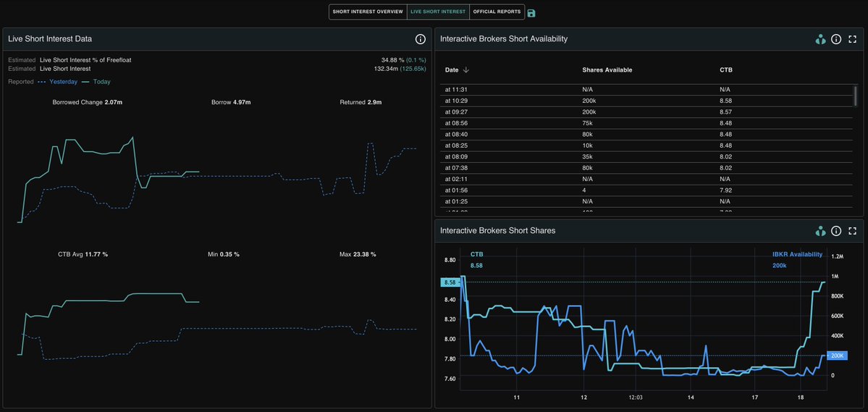Switch to Short Interest Overview tab
Image resolution: width=868 pixels, height=412 pixels.
[368, 12]
